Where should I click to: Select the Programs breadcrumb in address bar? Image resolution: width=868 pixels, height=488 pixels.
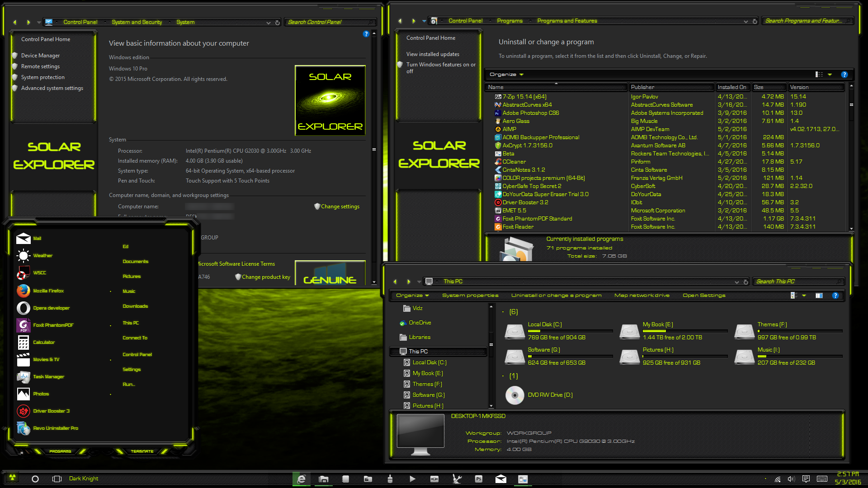pos(509,20)
